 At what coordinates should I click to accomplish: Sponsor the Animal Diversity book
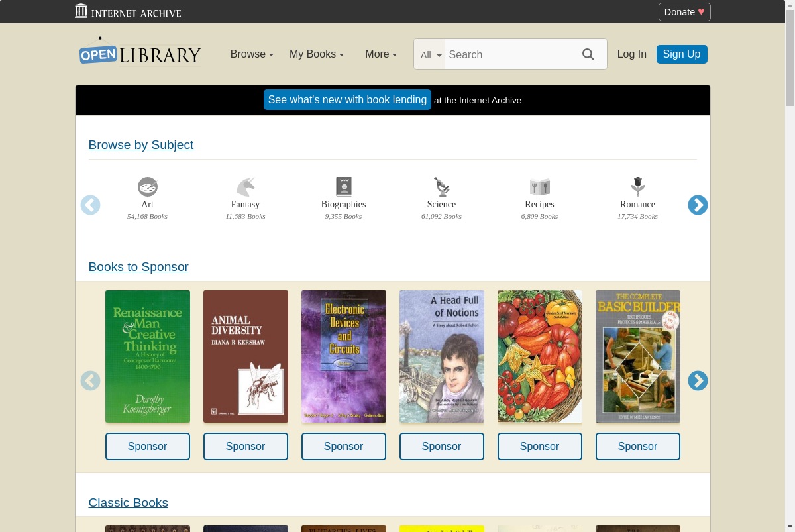[246, 447]
